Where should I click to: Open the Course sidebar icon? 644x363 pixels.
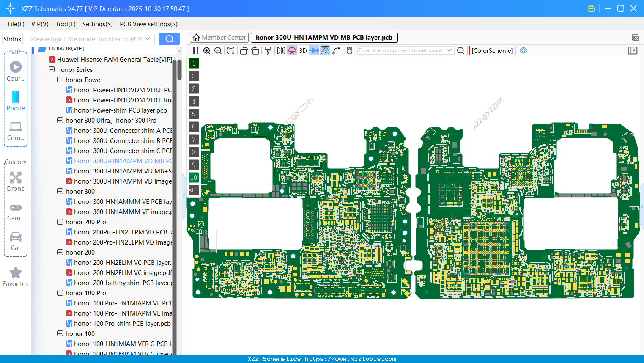coord(16,71)
